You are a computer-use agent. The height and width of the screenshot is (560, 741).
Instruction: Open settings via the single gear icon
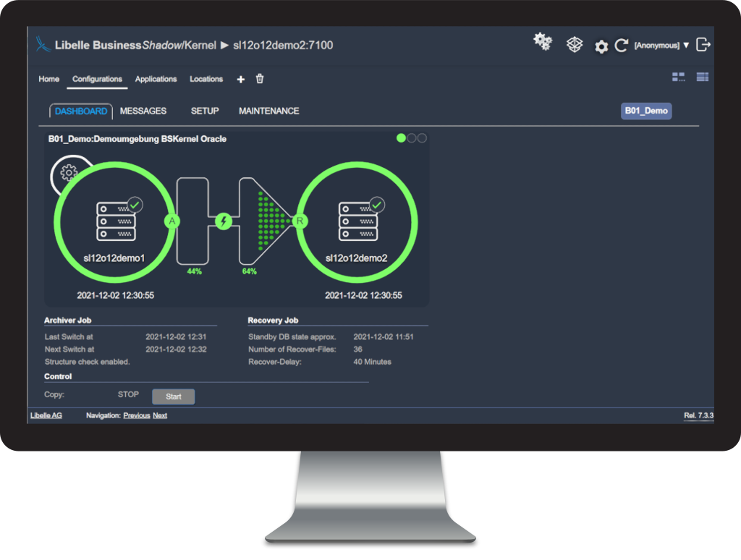pos(601,47)
